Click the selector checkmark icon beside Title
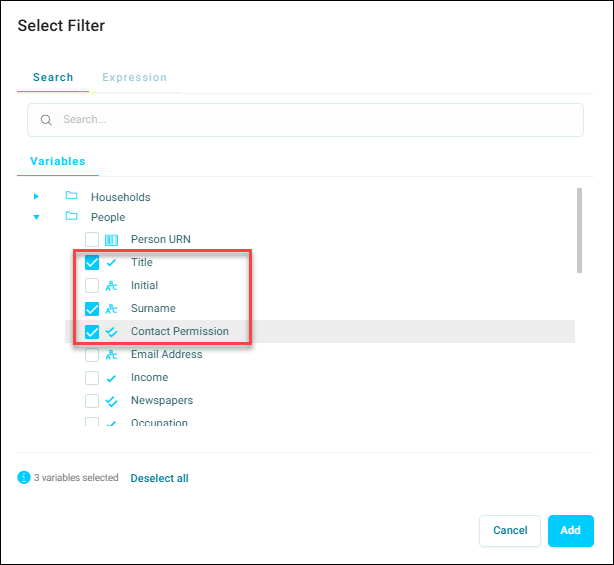The height and width of the screenshot is (565, 614). [111, 263]
